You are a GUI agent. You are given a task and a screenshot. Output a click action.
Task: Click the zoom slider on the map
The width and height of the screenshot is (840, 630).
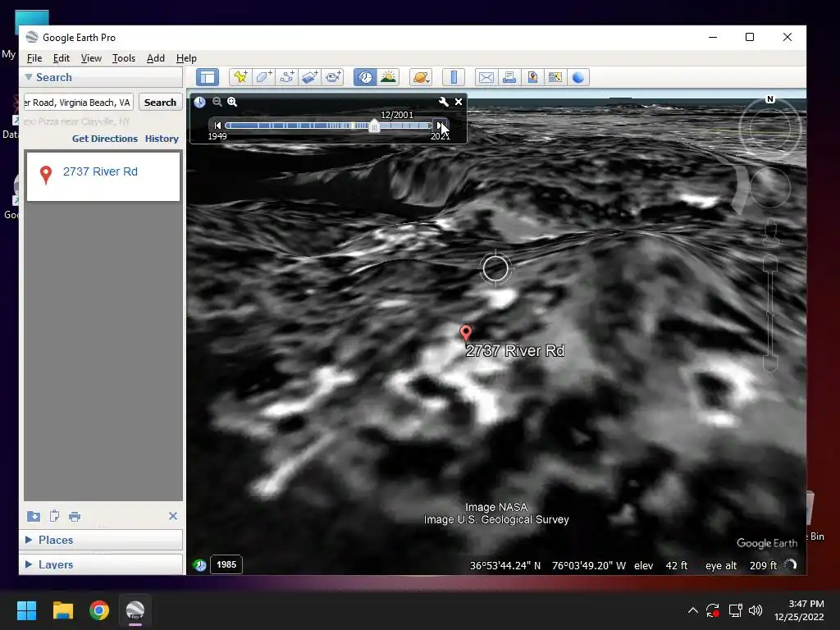pyautogui.click(x=770, y=314)
